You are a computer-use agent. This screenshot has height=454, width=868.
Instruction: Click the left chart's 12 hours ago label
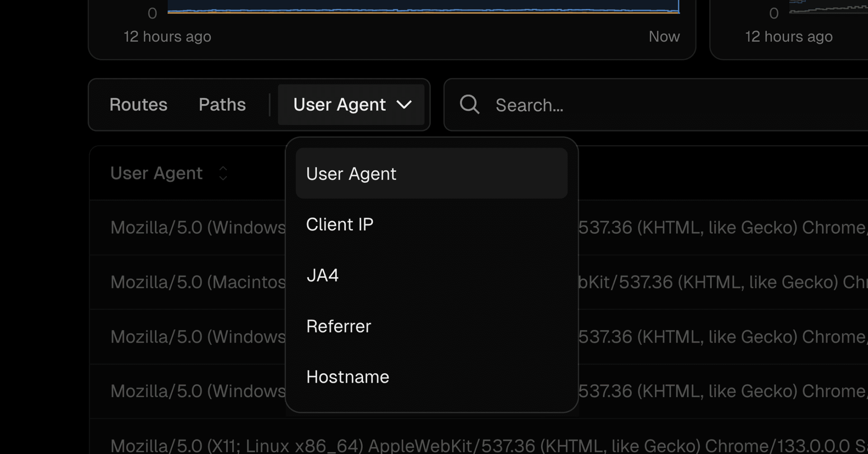(167, 37)
